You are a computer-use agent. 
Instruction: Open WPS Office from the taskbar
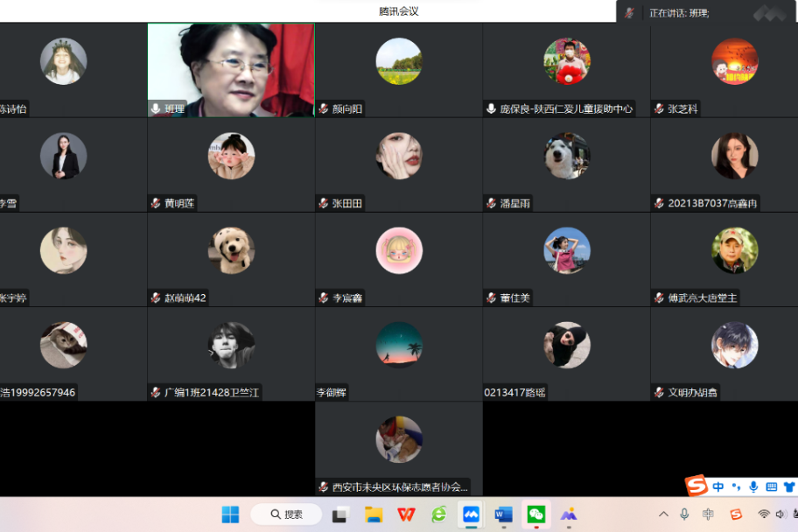point(406,514)
